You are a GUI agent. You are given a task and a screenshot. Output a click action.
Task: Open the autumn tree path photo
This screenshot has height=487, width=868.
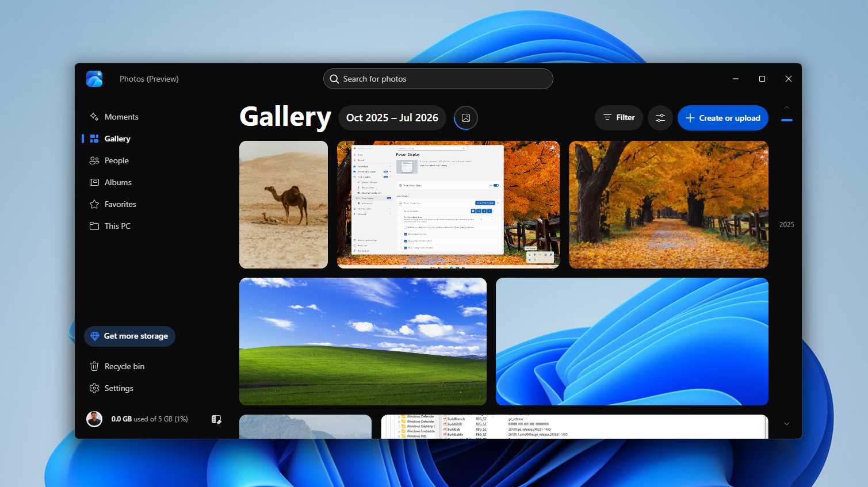coord(668,205)
